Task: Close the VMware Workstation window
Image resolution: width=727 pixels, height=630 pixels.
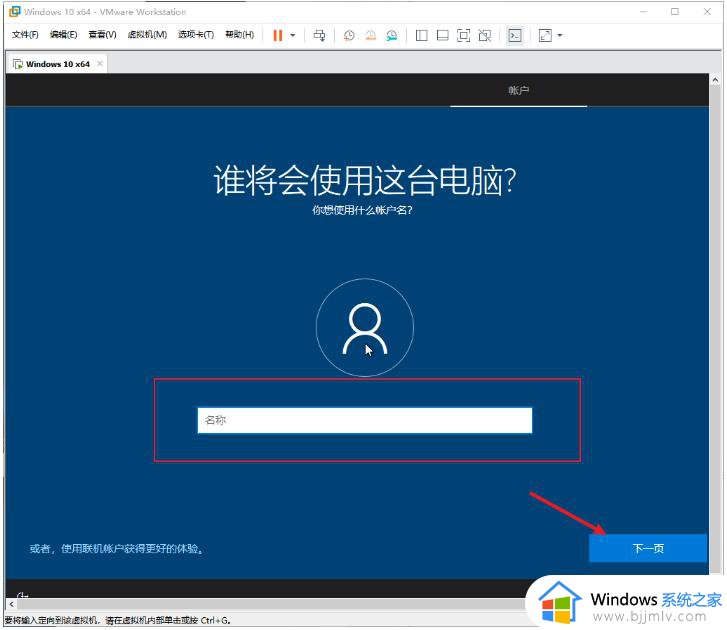Action: pos(707,12)
